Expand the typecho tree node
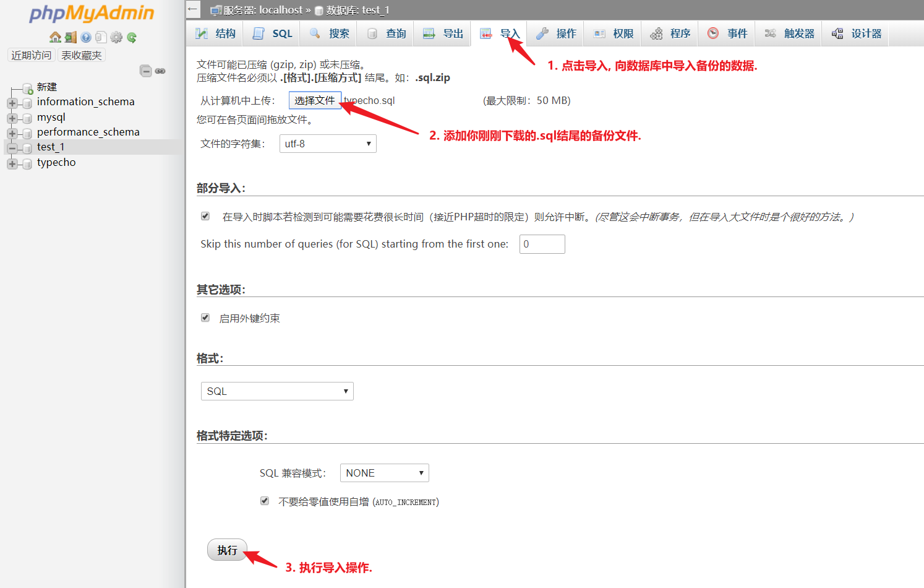Viewport: 924px width, 588px height. [12, 163]
